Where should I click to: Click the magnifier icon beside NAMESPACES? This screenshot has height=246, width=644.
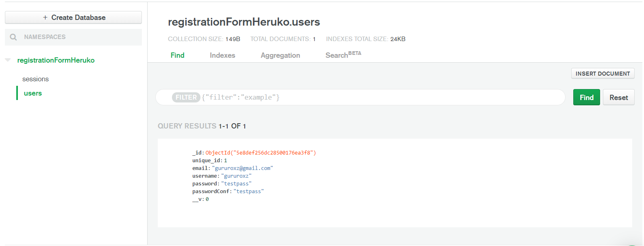pyautogui.click(x=13, y=37)
